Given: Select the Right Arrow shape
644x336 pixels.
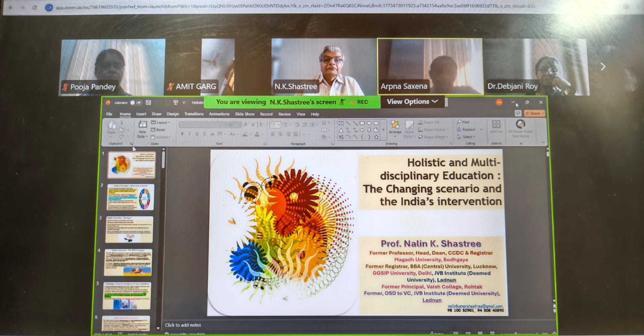Looking at the screenshot, I should 362,130.
